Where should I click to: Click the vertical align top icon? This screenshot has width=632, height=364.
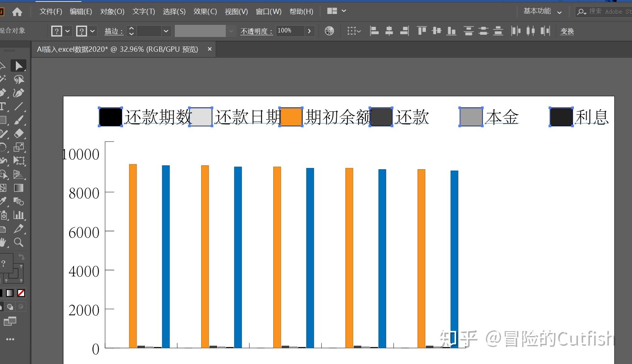click(x=422, y=31)
